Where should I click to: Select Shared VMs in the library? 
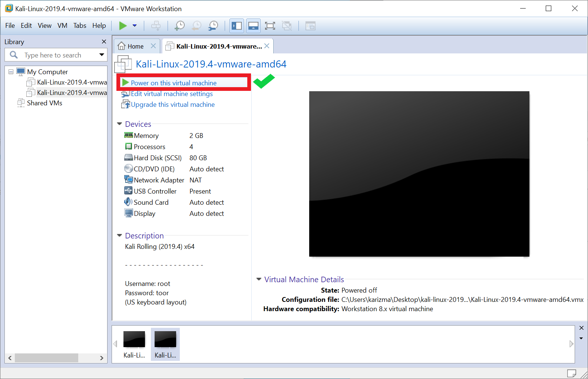44,103
